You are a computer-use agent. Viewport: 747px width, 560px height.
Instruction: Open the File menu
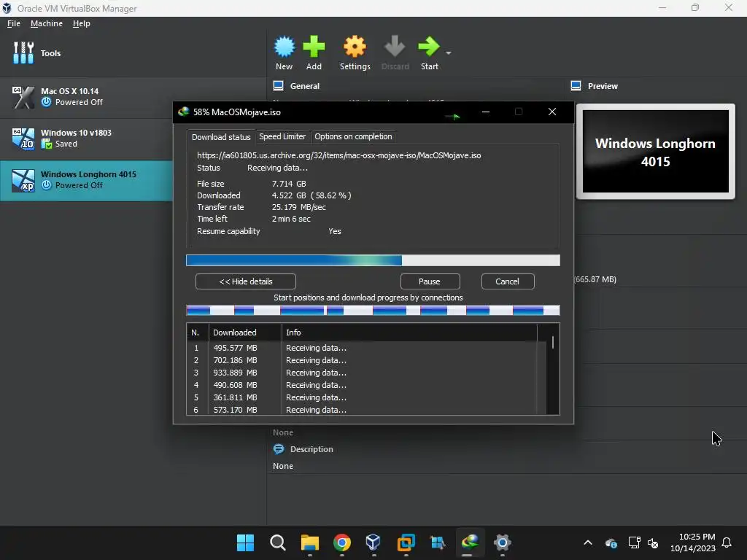point(14,23)
